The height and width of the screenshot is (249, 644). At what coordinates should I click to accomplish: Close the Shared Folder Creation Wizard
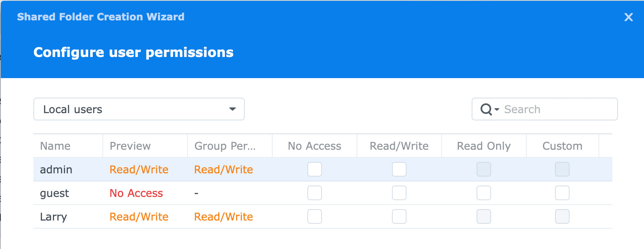coord(629,17)
